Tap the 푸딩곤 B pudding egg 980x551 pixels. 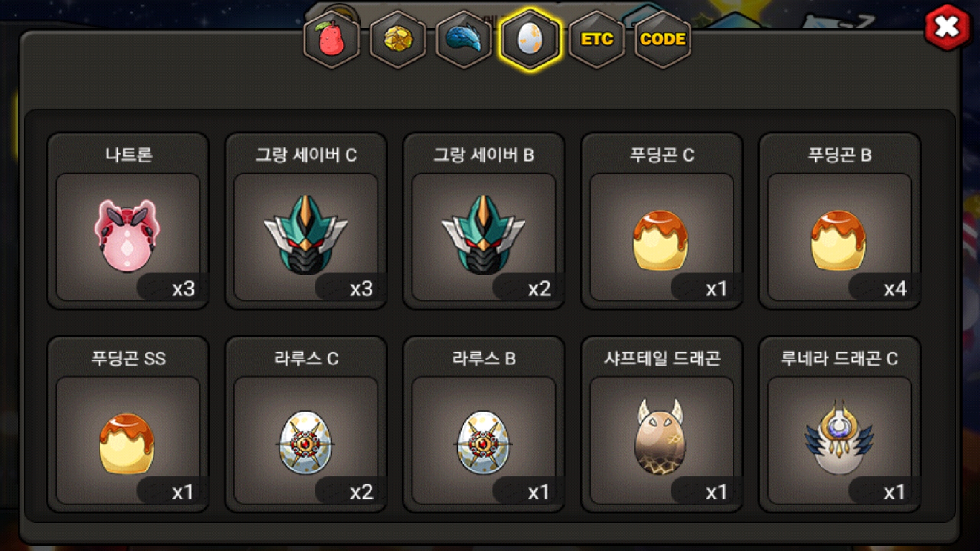point(840,221)
